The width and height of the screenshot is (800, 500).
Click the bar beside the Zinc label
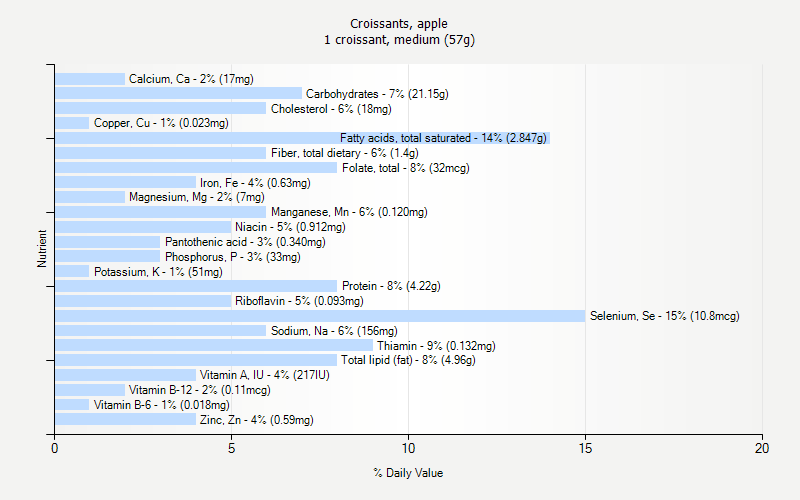(x=126, y=419)
